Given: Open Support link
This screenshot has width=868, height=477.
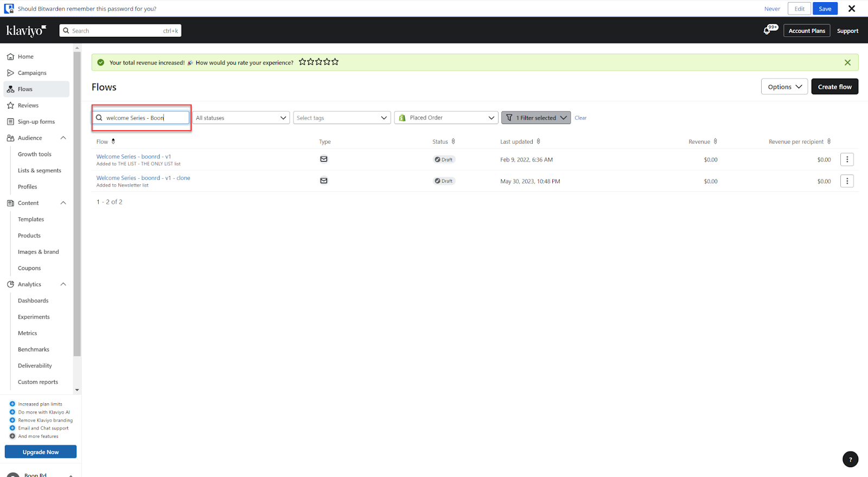Looking at the screenshot, I should [x=847, y=31].
